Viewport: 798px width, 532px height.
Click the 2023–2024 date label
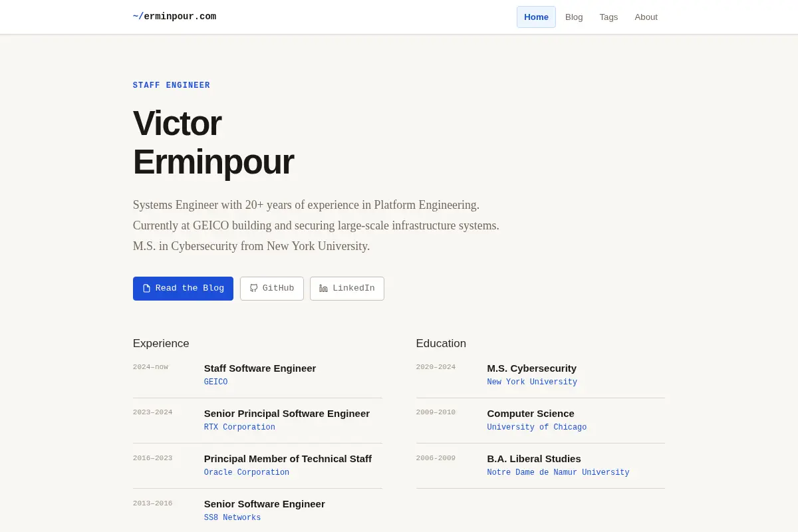tap(152, 412)
